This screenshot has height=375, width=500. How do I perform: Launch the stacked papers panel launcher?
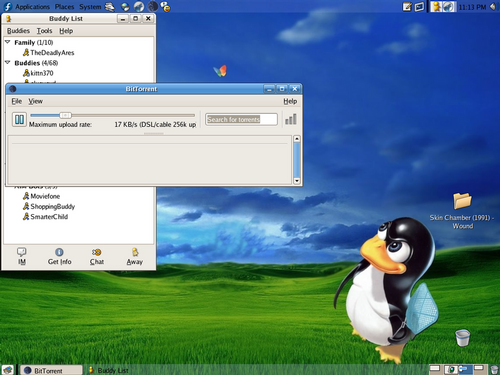coord(109,7)
